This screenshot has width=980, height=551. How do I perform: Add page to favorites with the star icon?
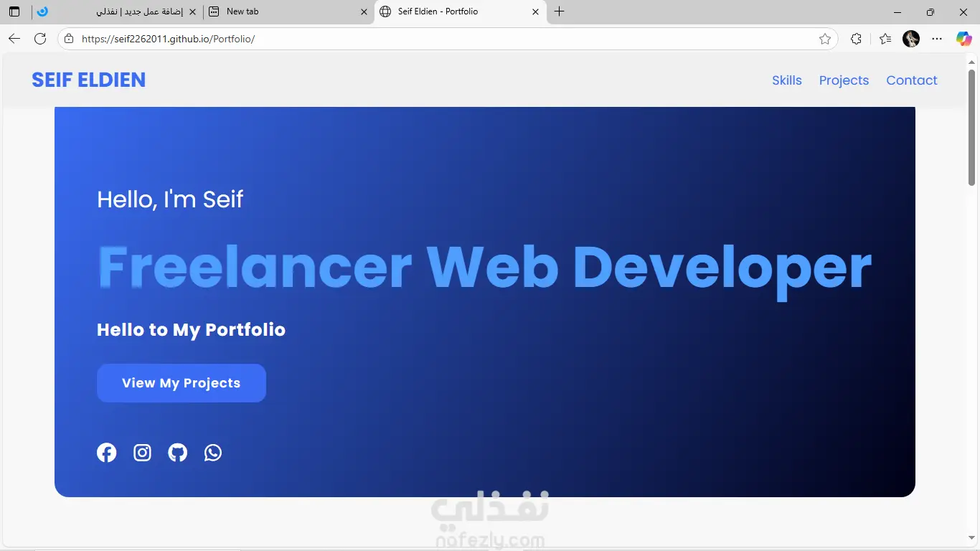(825, 39)
